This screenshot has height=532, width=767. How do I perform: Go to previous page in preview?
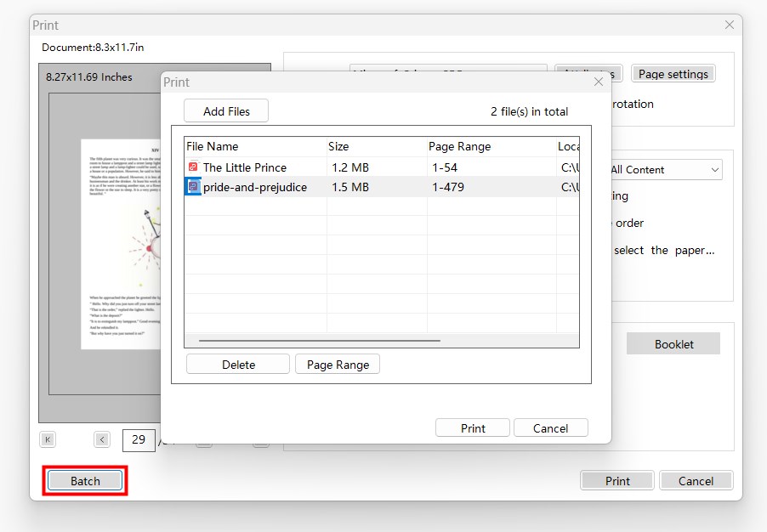[102, 439]
